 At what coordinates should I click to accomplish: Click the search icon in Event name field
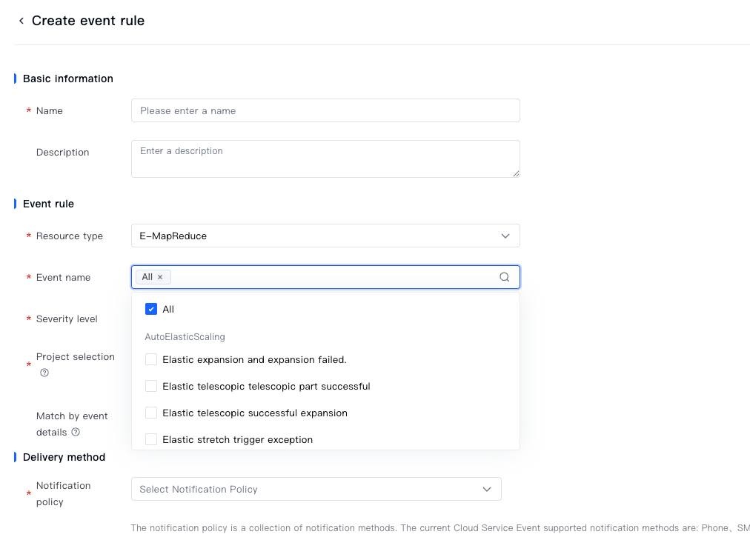[504, 277]
